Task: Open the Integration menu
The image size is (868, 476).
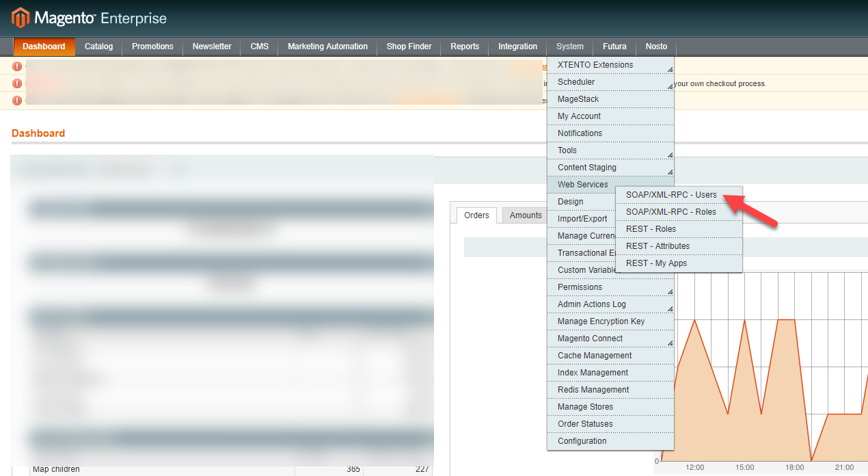Action: pyautogui.click(x=517, y=47)
